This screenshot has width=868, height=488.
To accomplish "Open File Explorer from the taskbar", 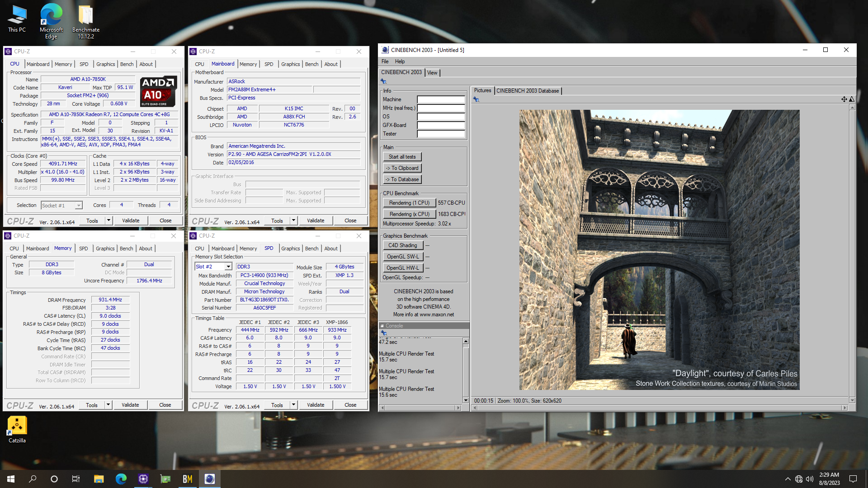I will tap(99, 479).
